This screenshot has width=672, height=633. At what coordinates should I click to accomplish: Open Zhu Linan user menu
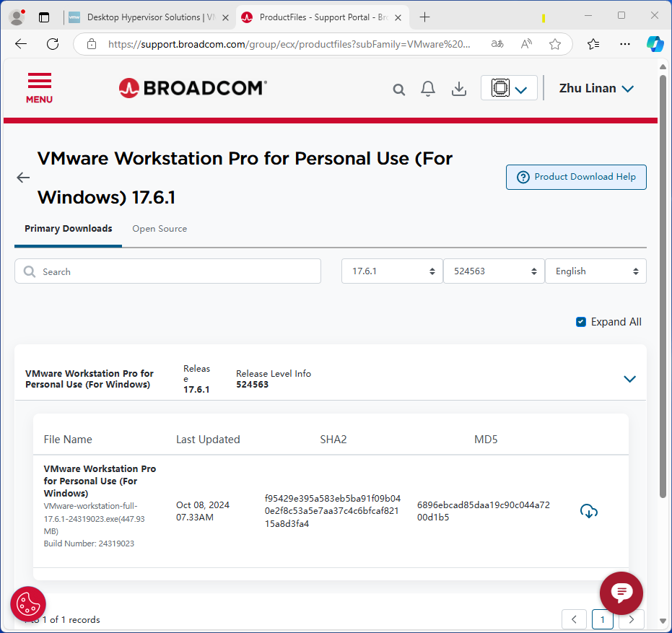click(596, 88)
